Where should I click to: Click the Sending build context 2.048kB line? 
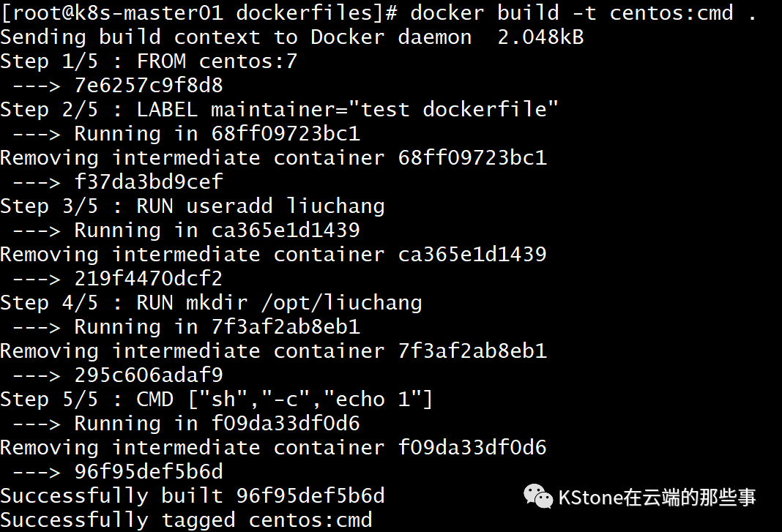click(x=291, y=37)
